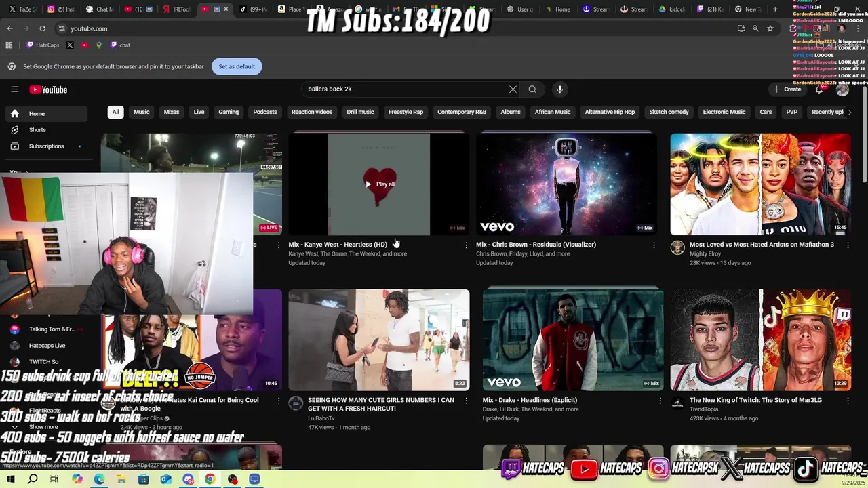Open the fresh haircut video thumbnail
Screen dimensions: 868x488
(379, 340)
